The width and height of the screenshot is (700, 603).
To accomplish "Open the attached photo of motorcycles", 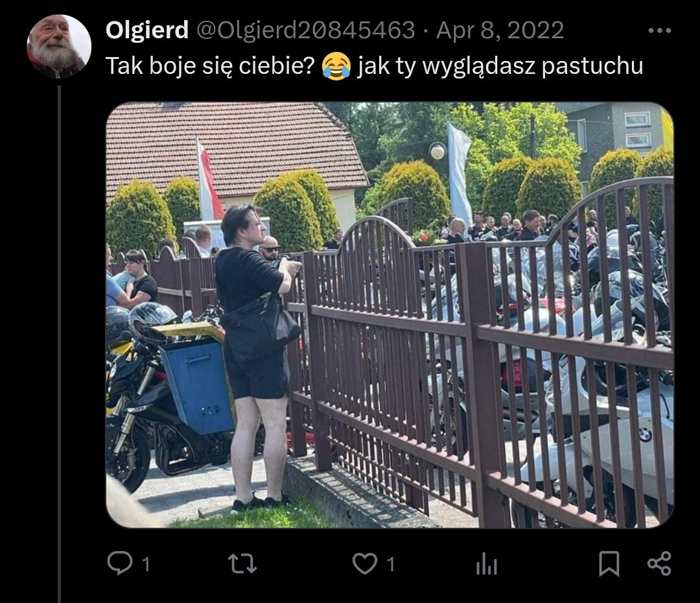I will click(390, 315).
